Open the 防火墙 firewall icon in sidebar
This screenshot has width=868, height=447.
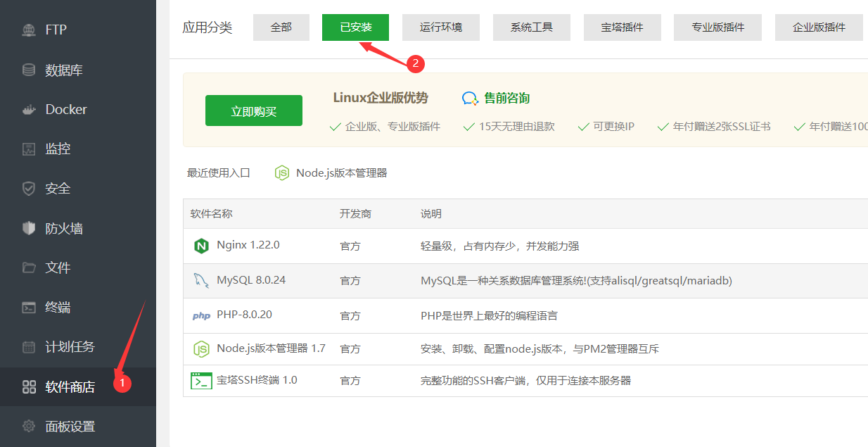(29, 228)
